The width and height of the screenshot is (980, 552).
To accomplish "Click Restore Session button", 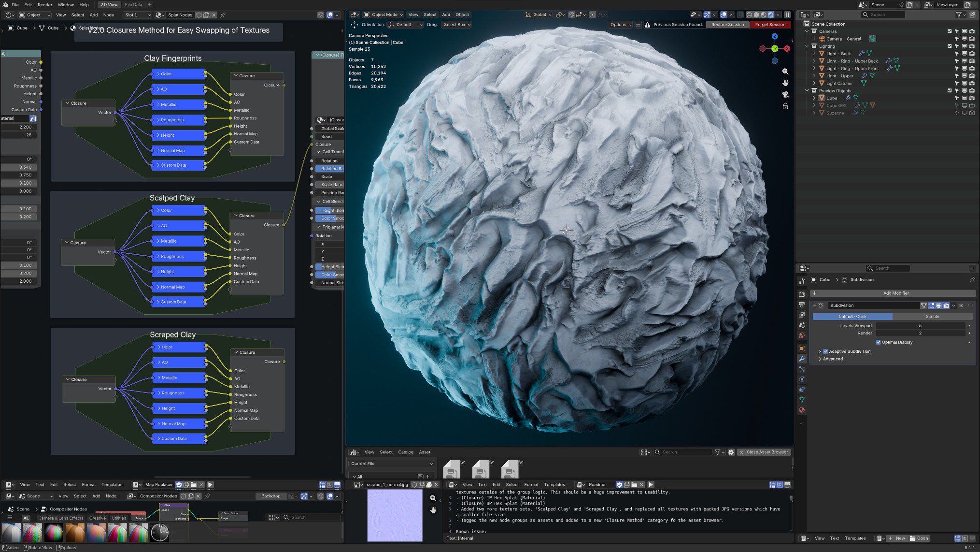I will (727, 25).
